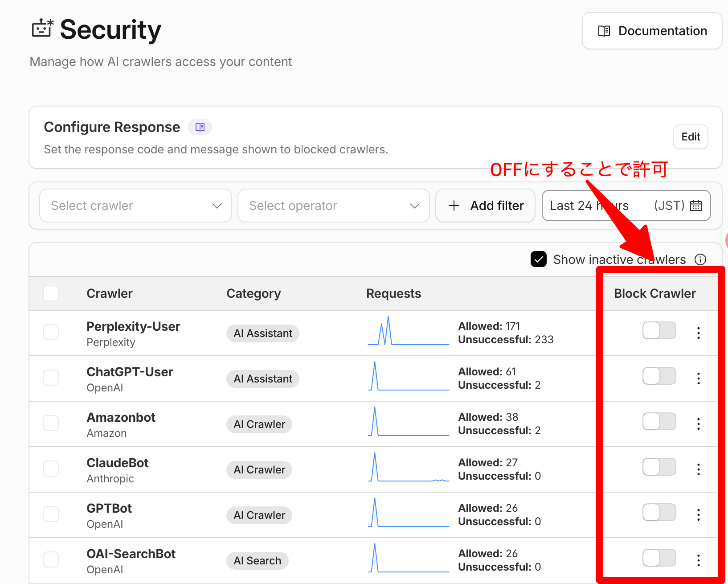Toggle Block Crawler for Perplexity-User
Viewport: 728px width, 584px height.
click(659, 330)
